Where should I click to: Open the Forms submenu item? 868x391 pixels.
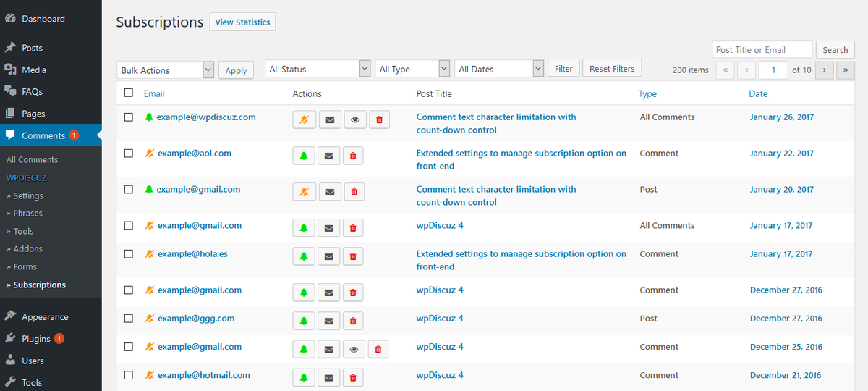[21, 266]
